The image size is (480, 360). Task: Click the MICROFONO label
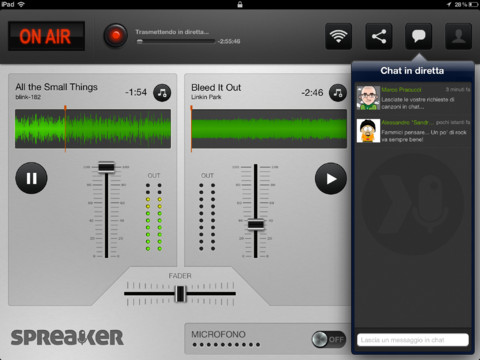pyautogui.click(x=218, y=334)
